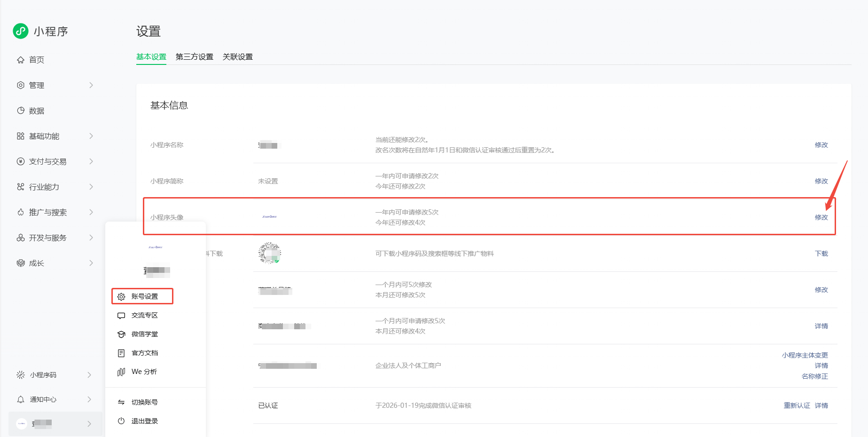Open the 关联设置 tab
Image resolution: width=868 pixels, height=437 pixels.
pyautogui.click(x=237, y=57)
